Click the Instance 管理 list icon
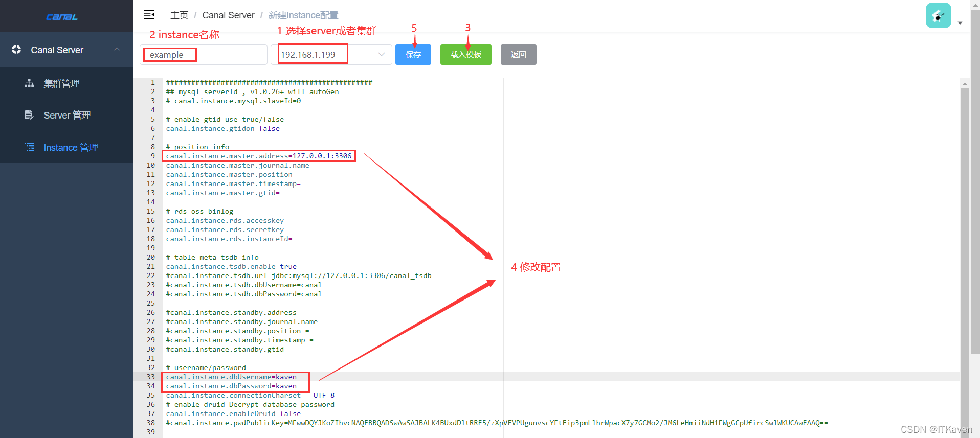980x438 pixels. tap(29, 147)
